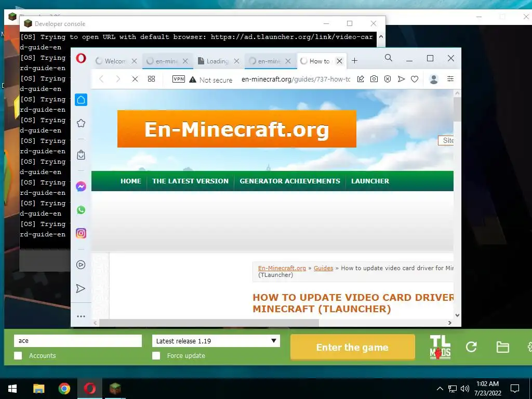
Task: Open Speed Dial grid icon
Action: [x=151, y=79]
